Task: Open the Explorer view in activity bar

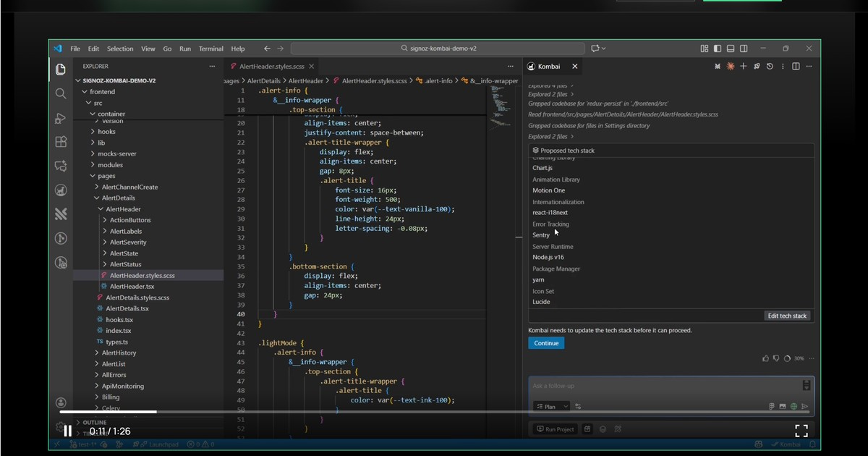Action: [x=61, y=69]
